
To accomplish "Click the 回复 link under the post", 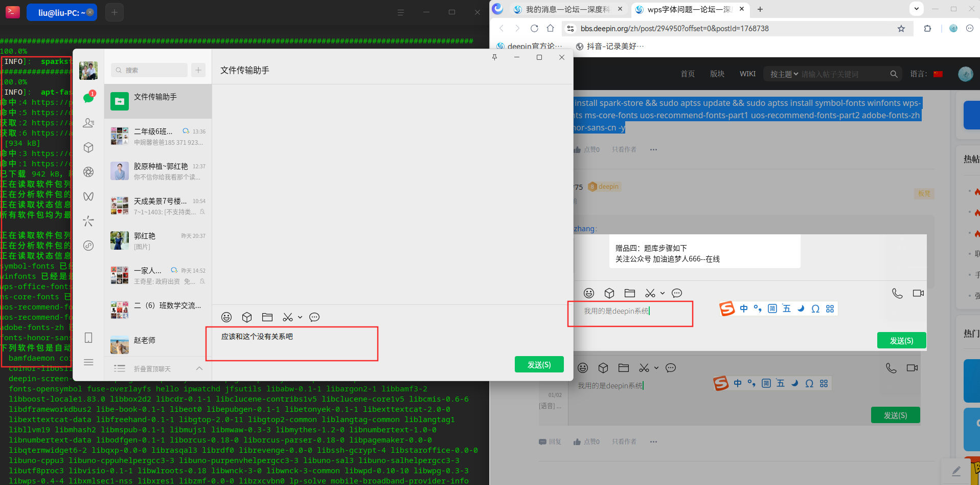I will (x=550, y=442).
